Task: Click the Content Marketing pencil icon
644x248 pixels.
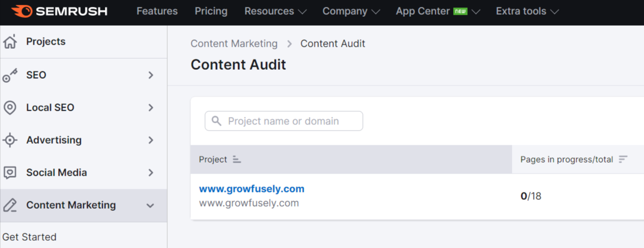Action: (x=10, y=205)
